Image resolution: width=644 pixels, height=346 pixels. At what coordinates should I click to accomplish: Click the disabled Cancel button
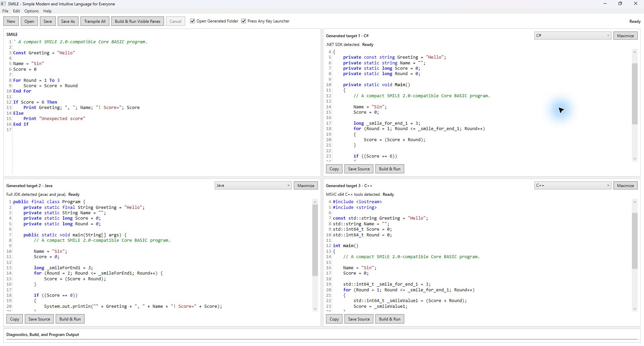[175, 21]
